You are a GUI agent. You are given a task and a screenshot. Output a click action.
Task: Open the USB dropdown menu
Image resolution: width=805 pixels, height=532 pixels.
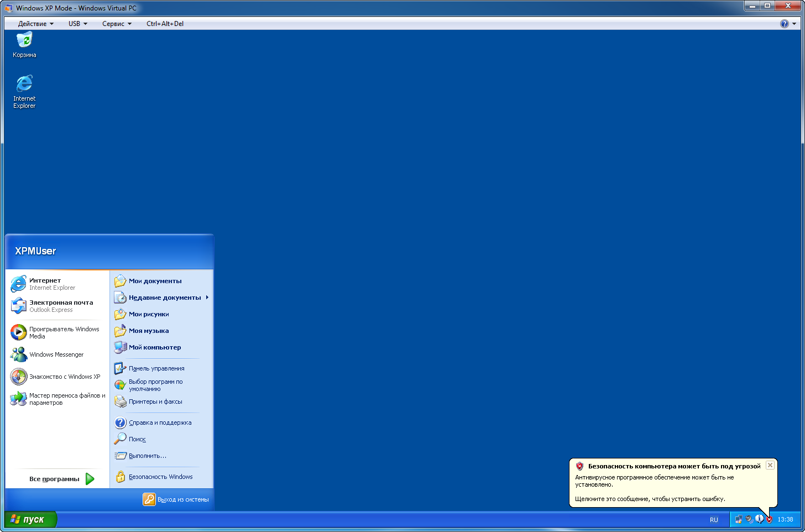pos(78,24)
